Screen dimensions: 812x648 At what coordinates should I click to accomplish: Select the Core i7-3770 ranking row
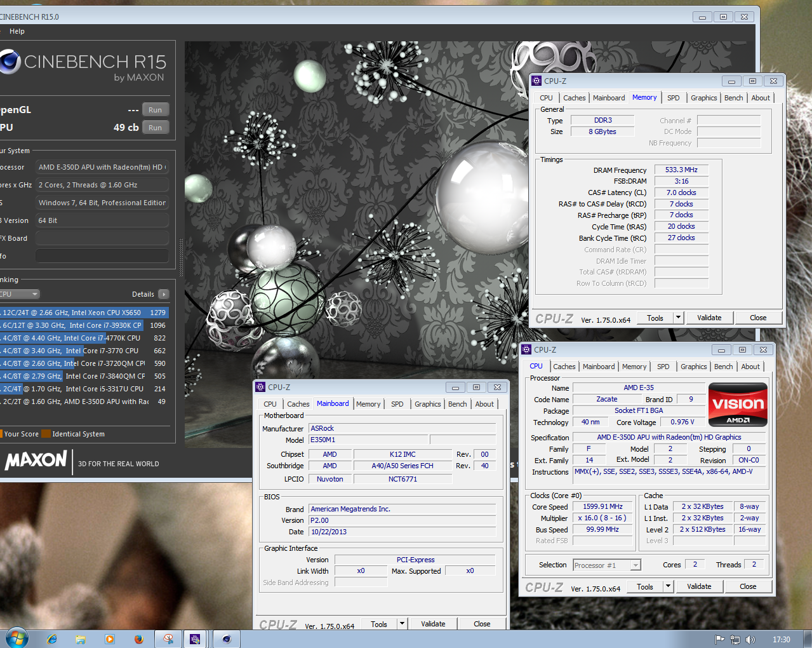(x=84, y=351)
